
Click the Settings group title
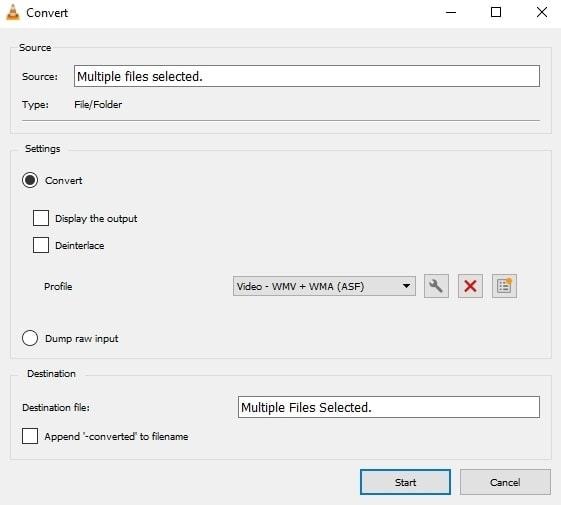click(43, 149)
